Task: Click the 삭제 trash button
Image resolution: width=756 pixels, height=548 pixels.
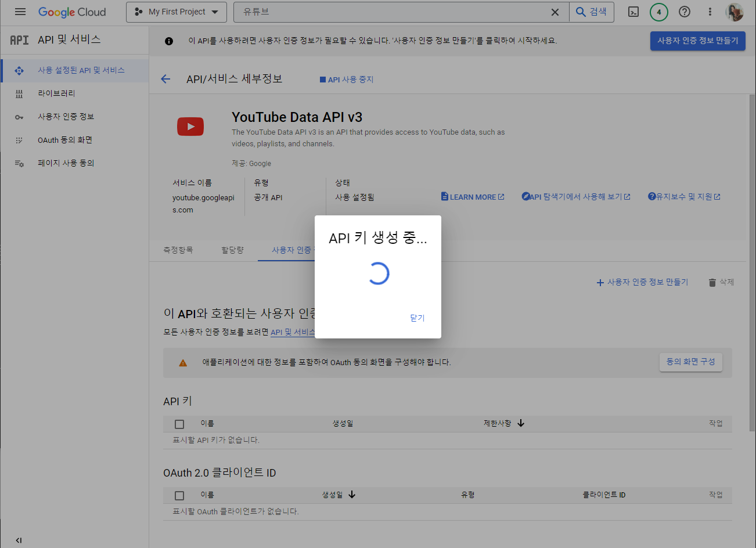Action: [x=721, y=282]
